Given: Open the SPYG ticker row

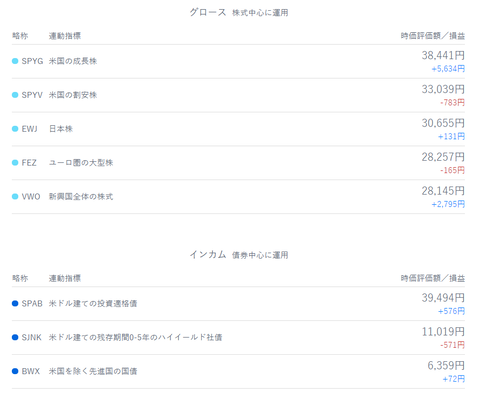Looking at the screenshot, I should point(238,62).
